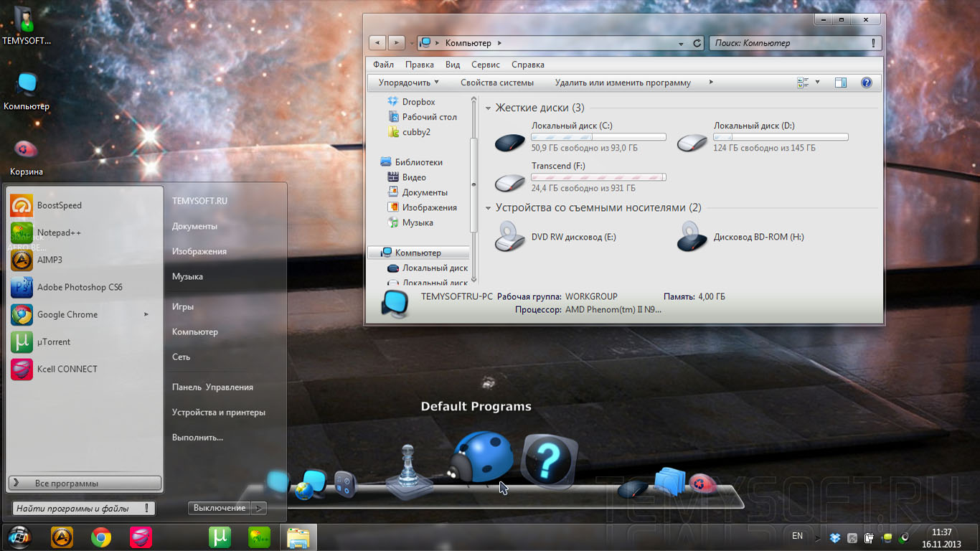Click the Поиск: Компьютер search field
The height and width of the screenshot is (551, 980).
coord(795,43)
